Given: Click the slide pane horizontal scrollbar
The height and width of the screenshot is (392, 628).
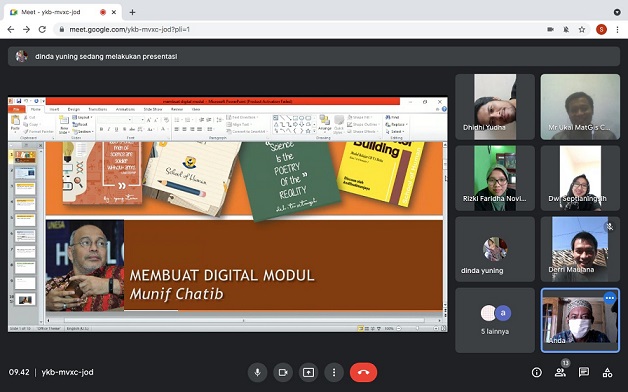Looking at the screenshot, I should (244, 320).
